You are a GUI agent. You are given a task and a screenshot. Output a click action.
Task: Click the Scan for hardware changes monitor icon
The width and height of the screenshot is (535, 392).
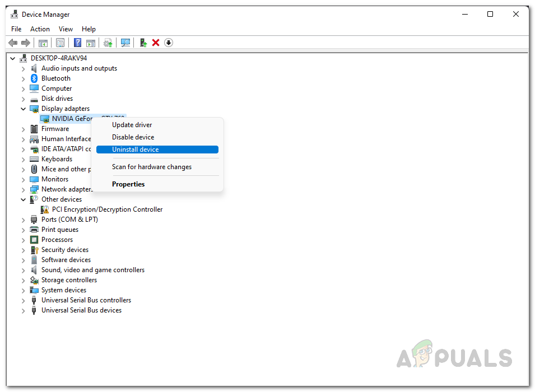point(125,43)
